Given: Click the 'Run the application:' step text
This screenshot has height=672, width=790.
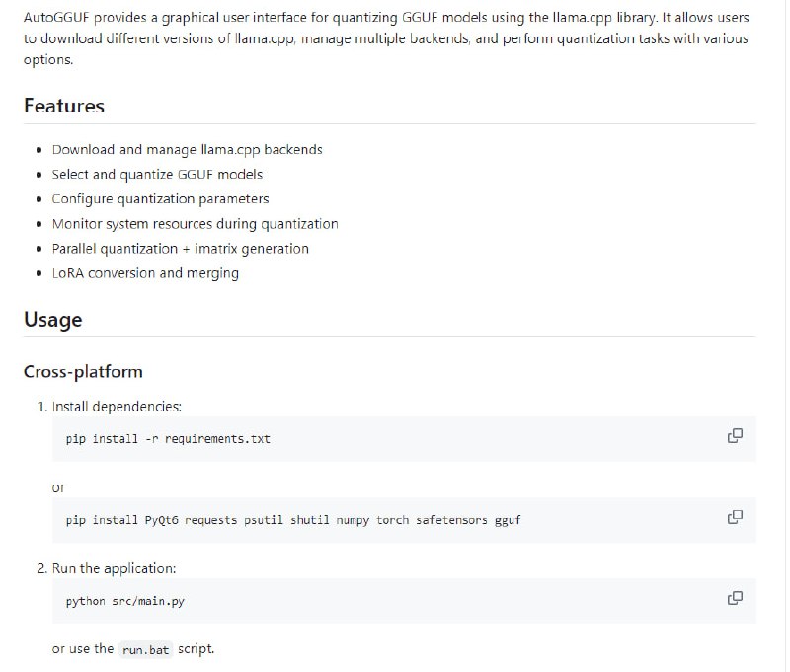Looking at the screenshot, I should click(x=114, y=569).
